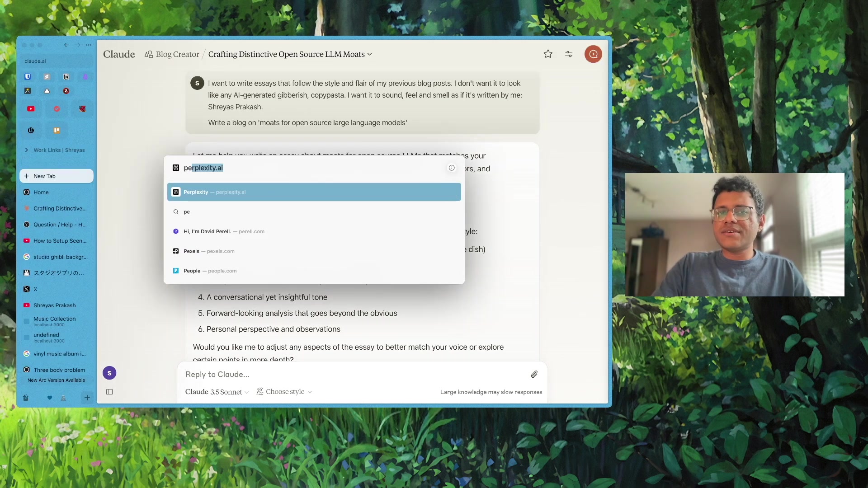The image size is (868, 488).
Task: Open the dark circular LE pinned tile
Action: point(31,130)
